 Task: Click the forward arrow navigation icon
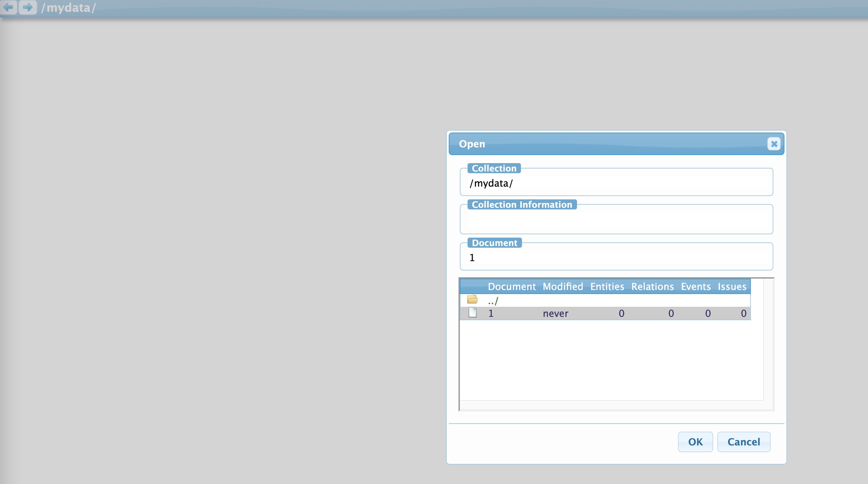28,7
